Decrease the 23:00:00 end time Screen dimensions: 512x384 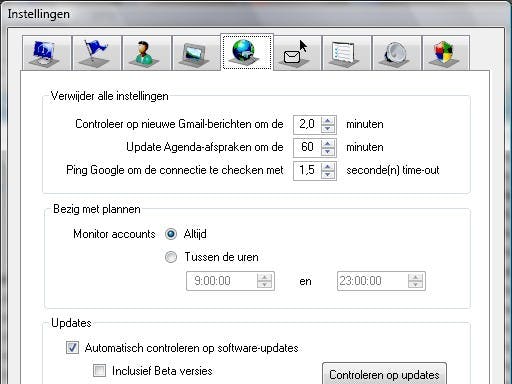coord(415,285)
